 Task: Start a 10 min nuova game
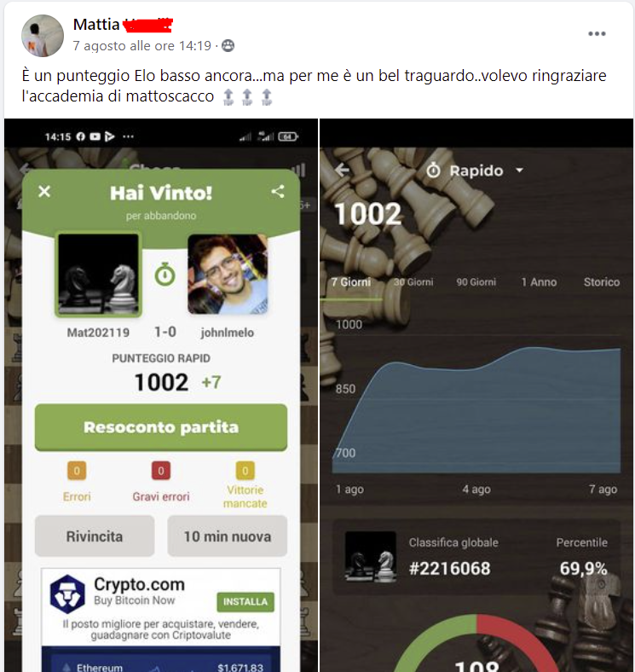227,536
